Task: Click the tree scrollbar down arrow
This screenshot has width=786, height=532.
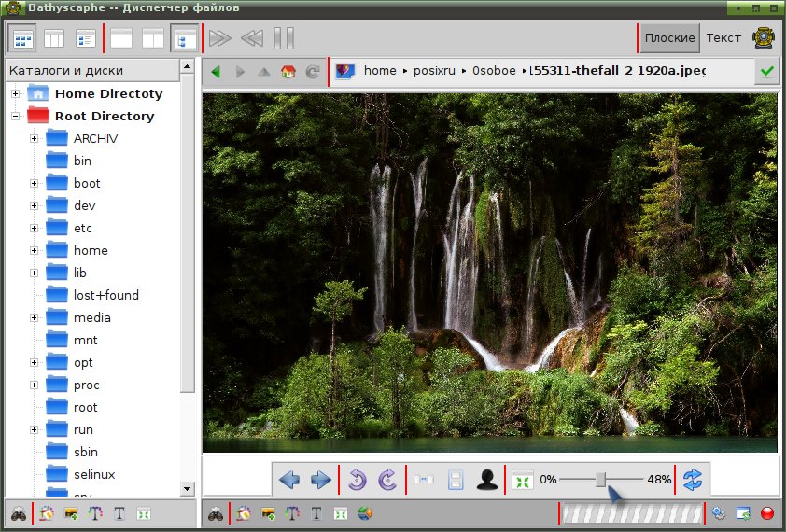Action: click(187, 488)
